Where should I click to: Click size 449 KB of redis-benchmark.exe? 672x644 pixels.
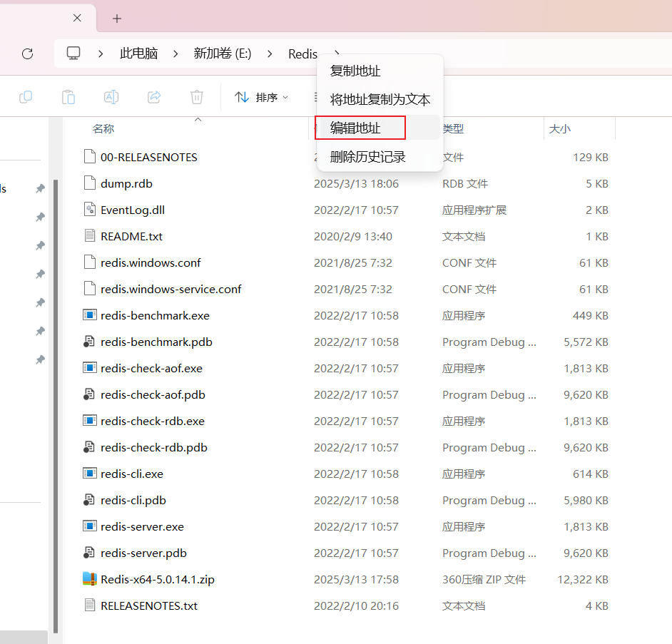click(x=591, y=316)
